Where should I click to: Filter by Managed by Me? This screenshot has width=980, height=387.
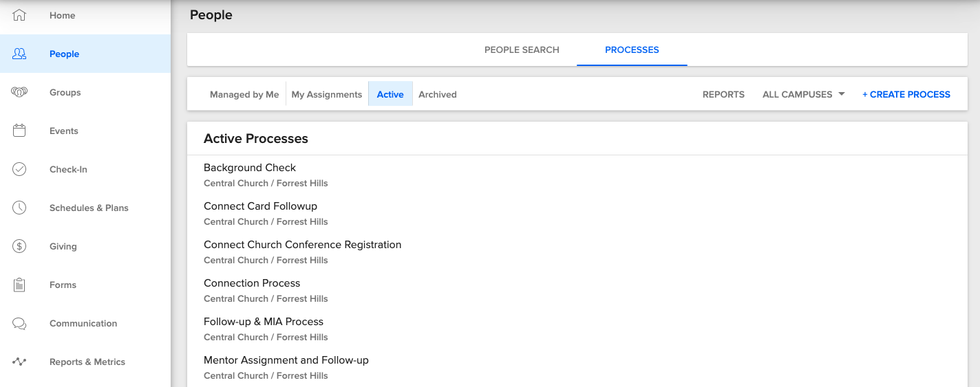click(x=244, y=94)
